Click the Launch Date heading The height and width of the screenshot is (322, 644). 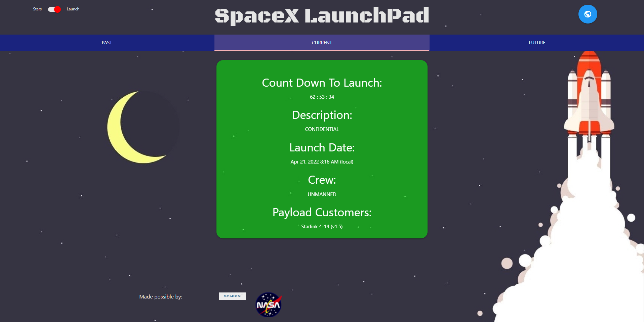pos(322,148)
